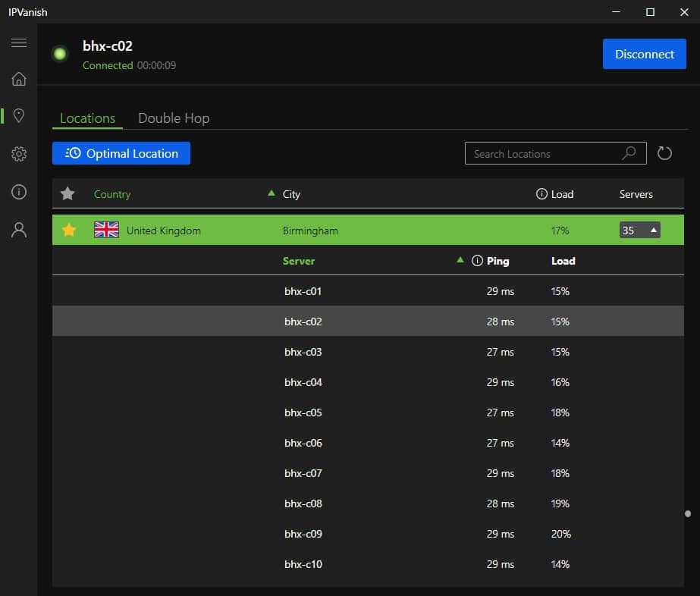Go to the Home sidebar icon

pos(19,79)
